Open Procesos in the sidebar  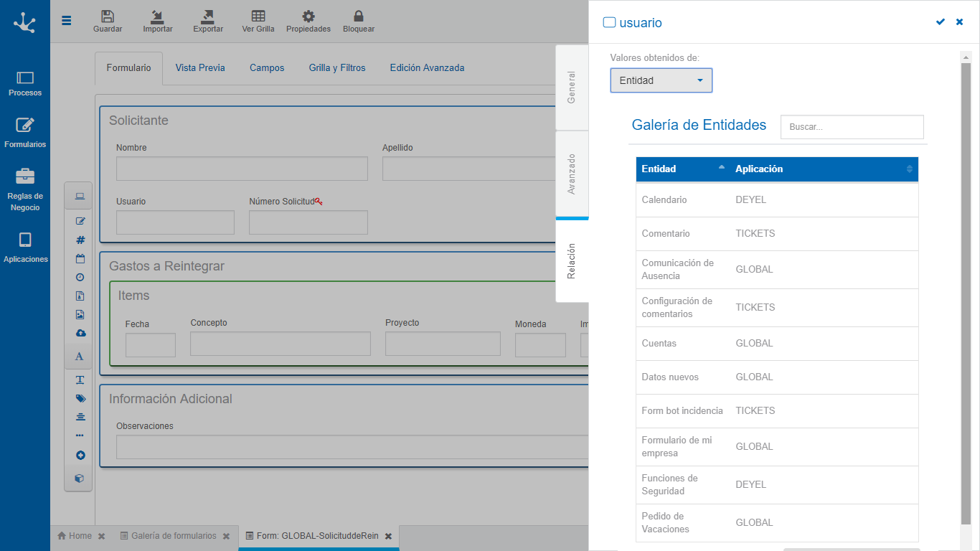pos(25,83)
